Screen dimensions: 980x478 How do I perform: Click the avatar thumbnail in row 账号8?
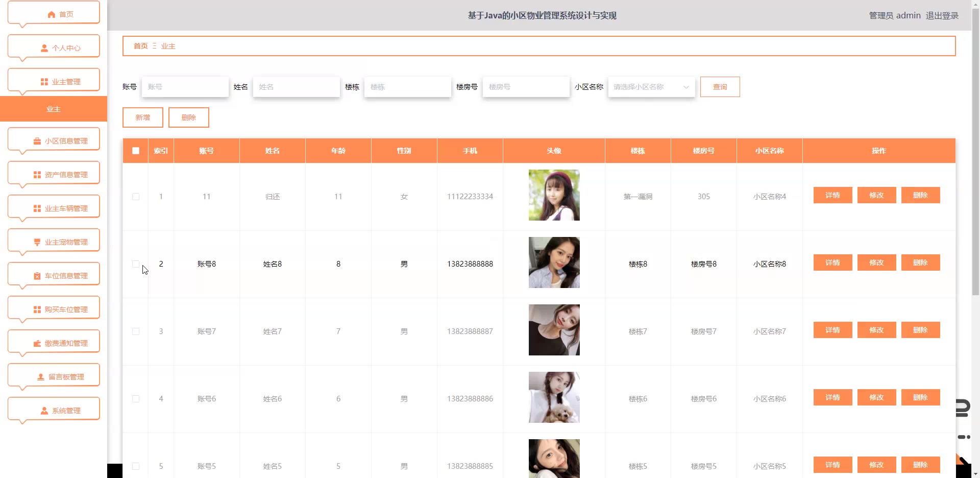coord(554,262)
